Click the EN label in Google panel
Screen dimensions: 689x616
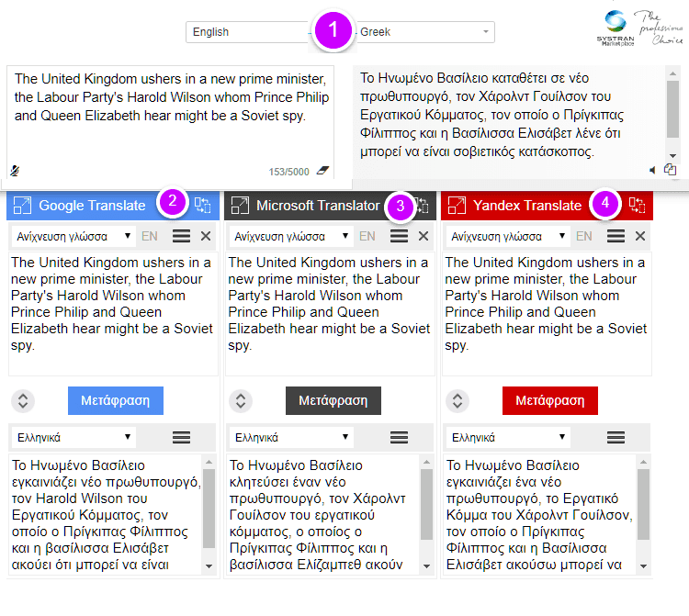pyautogui.click(x=150, y=236)
